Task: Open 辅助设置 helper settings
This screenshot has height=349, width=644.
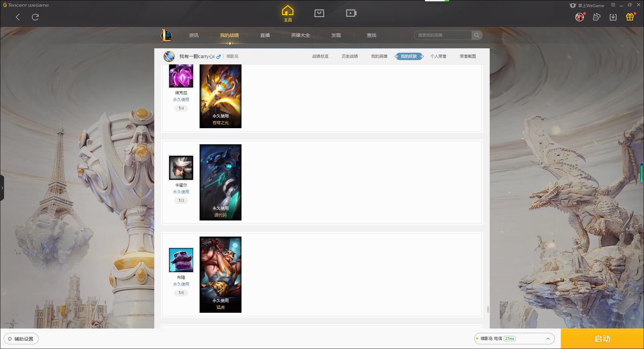Action: click(21, 339)
